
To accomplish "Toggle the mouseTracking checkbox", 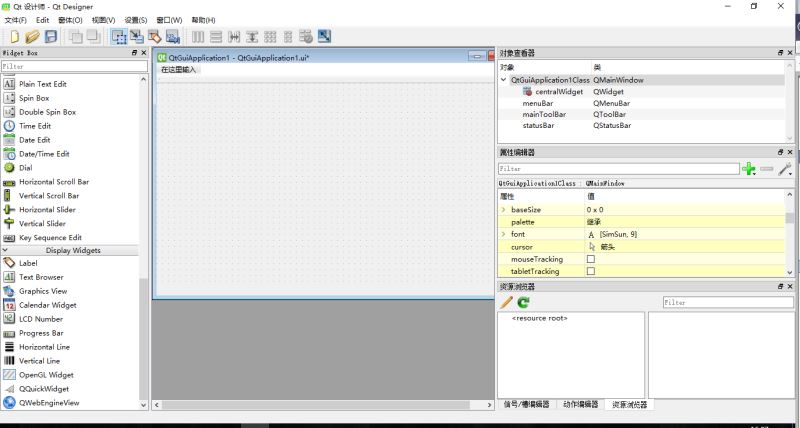I will coord(590,259).
